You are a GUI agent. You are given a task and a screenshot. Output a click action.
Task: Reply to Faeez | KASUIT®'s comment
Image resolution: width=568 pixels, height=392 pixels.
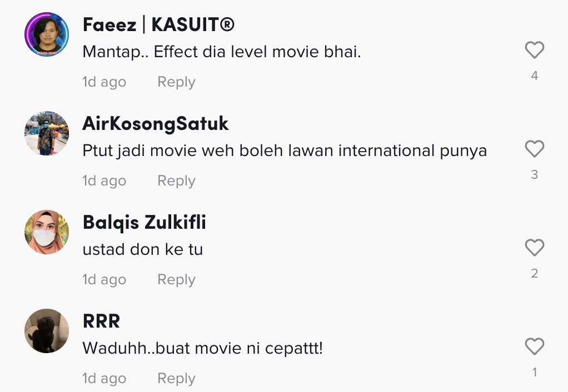tap(176, 82)
